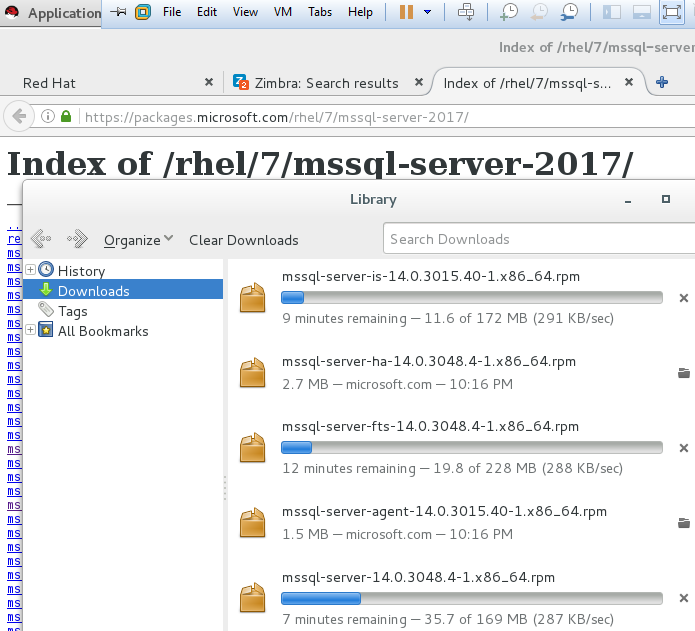Open containing folder for mssql-server-agent

pos(684,523)
